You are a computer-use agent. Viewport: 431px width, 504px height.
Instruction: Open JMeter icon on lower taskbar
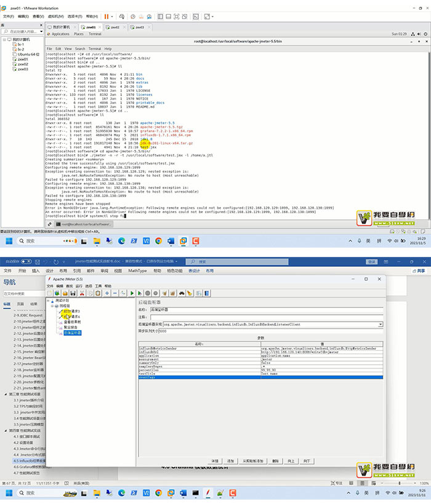tap(208, 493)
